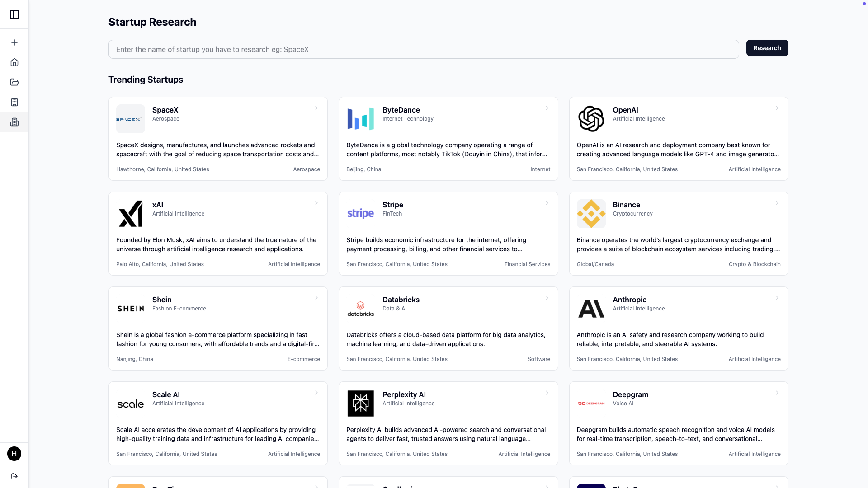This screenshot has width=868, height=488.
Task: Open the Databricks startup title
Action: 401,300
